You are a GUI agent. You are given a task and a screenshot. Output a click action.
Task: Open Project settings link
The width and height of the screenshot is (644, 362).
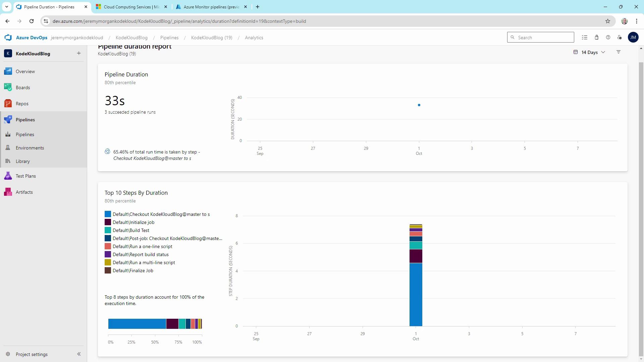[32, 354]
